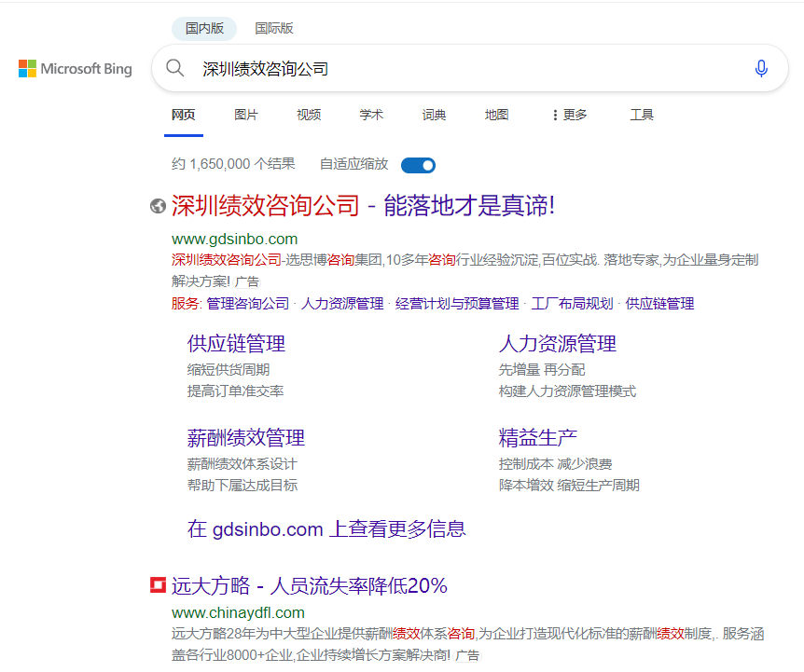Viewport: 804px width, 672px height.
Task: Click the 薪酬绩效体系设计 description text
Action: pyautogui.click(x=243, y=463)
